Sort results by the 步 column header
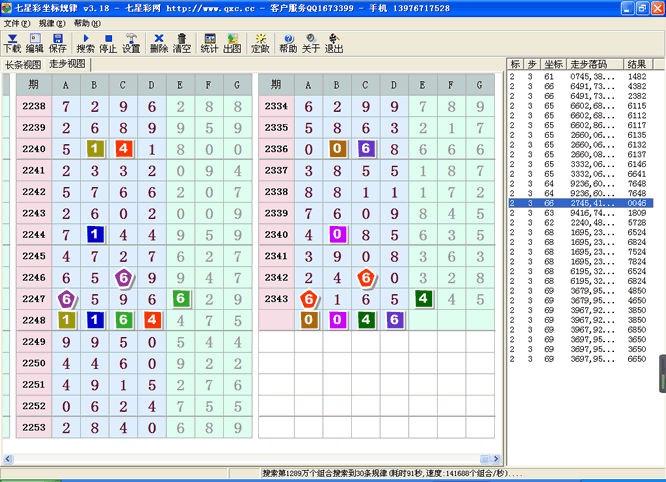The height and width of the screenshot is (482, 666). click(532, 64)
